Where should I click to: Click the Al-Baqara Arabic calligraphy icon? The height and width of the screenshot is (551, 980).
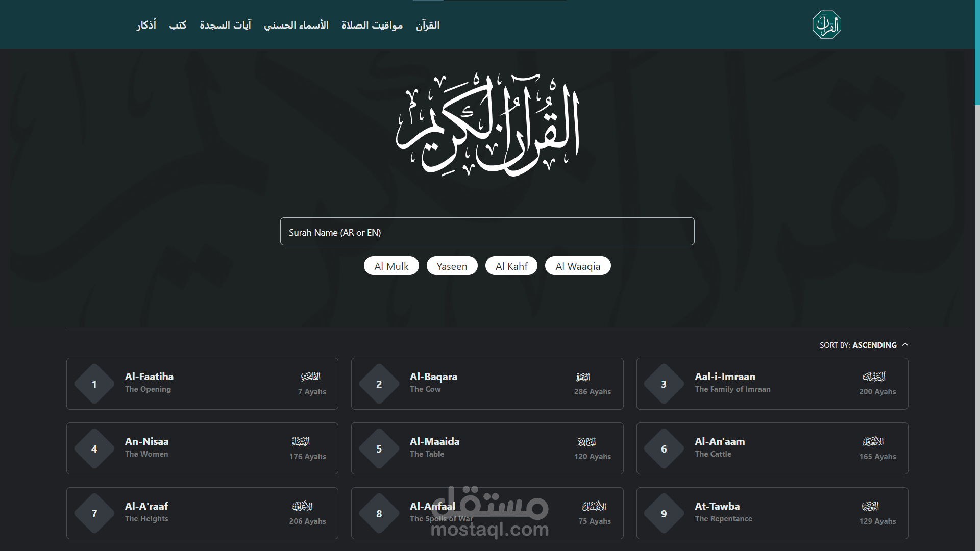click(583, 378)
